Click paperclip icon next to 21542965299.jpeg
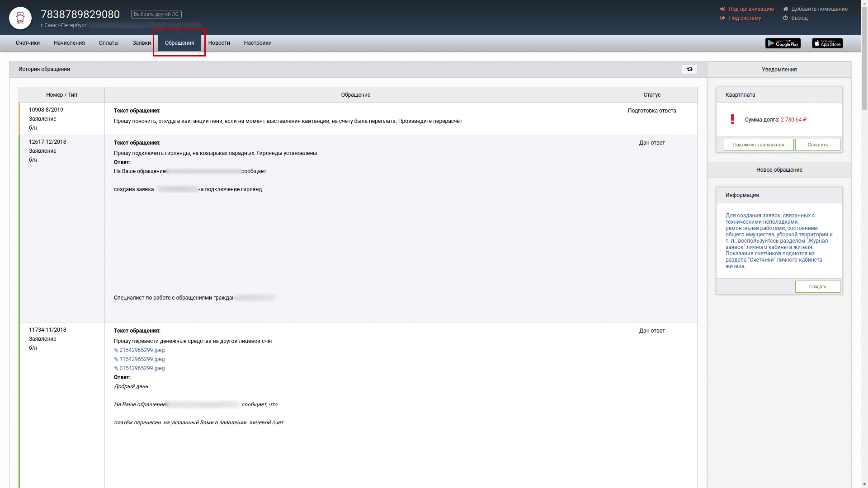 [x=116, y=351]
